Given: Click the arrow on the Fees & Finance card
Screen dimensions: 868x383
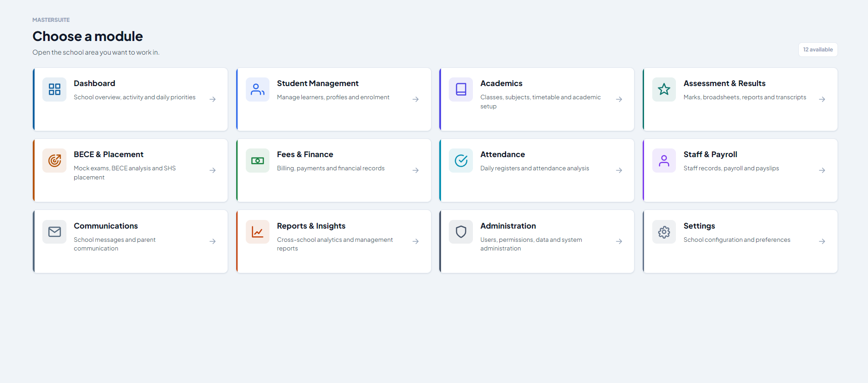Looking at the screenshot, I should pyautogui.click(x=416, y=170).
